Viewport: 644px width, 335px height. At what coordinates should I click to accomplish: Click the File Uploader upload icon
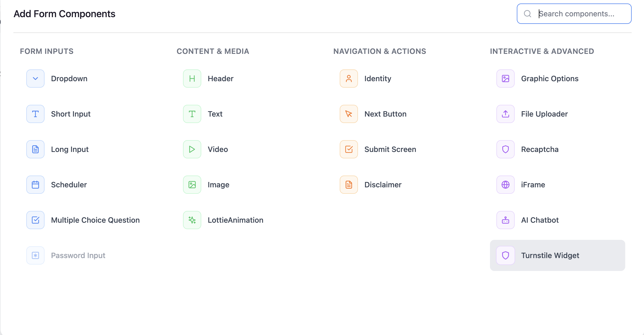coord(505,114)
